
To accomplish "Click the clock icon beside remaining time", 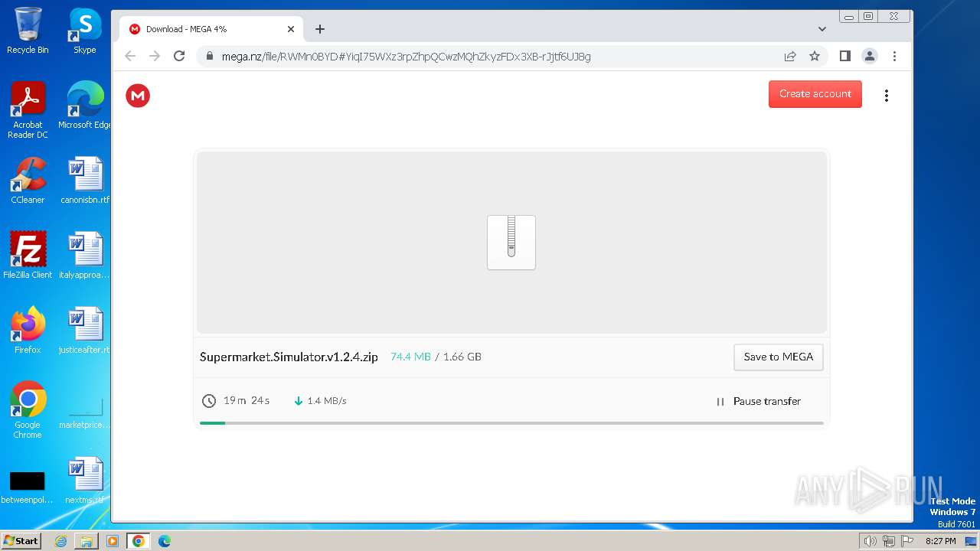I will pyautogui.click(x=209, y=401).
